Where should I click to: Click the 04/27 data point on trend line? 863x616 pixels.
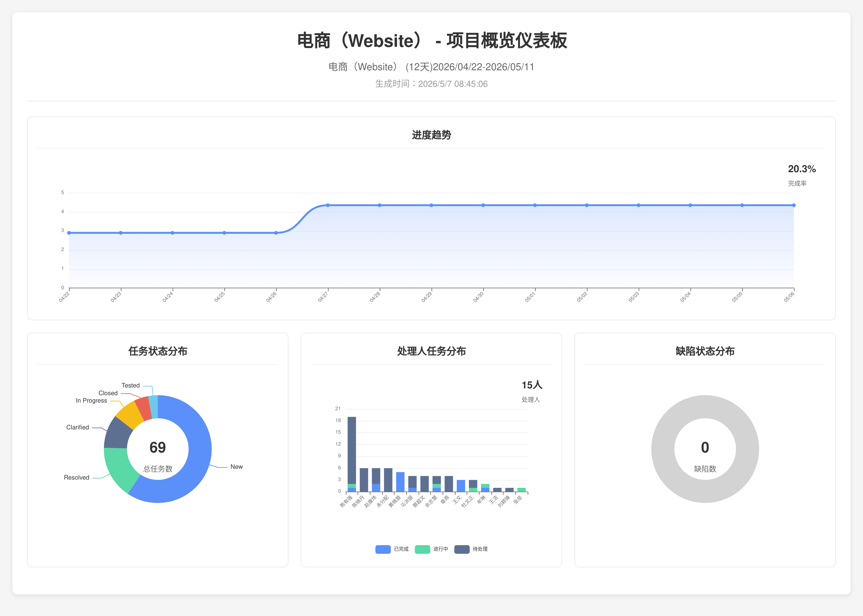[x=328, y=205]
